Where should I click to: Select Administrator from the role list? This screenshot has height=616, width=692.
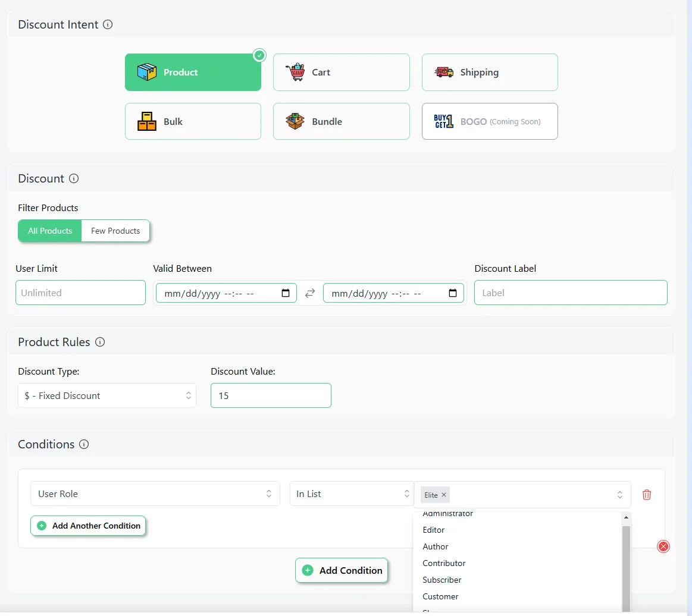tap(447, 514)
